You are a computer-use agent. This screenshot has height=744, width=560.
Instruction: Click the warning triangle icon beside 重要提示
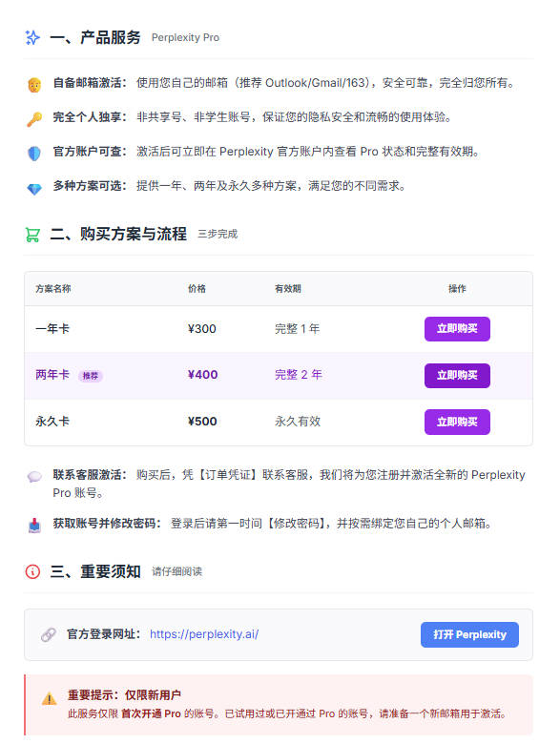pos(50,698)
